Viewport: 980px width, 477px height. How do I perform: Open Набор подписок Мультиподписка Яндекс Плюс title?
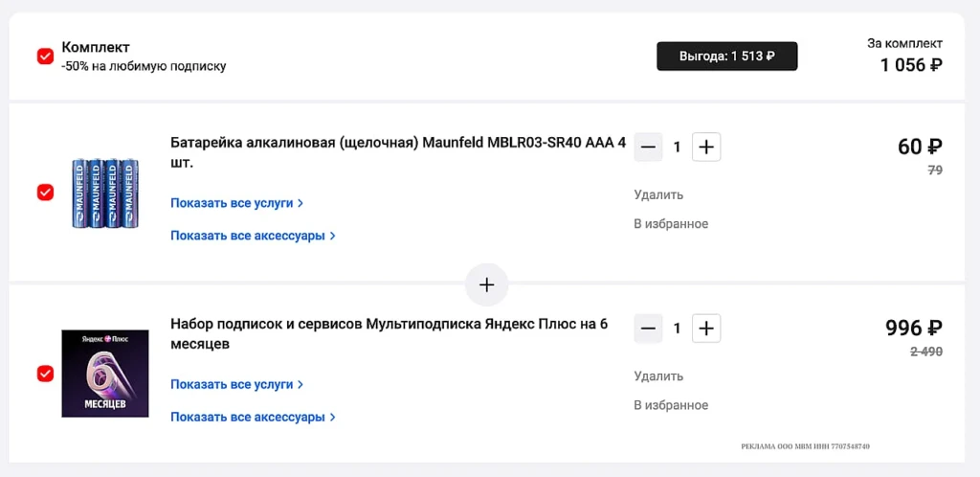tap(389, 334)
